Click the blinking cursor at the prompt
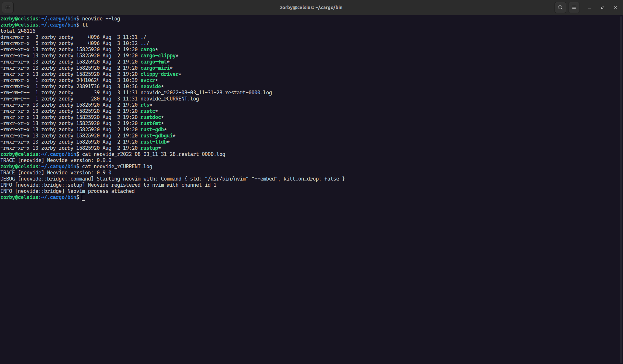 pos(84,197)
